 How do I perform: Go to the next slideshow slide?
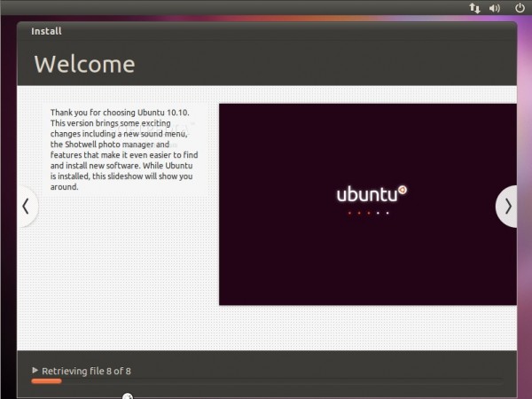pos(506,207)
